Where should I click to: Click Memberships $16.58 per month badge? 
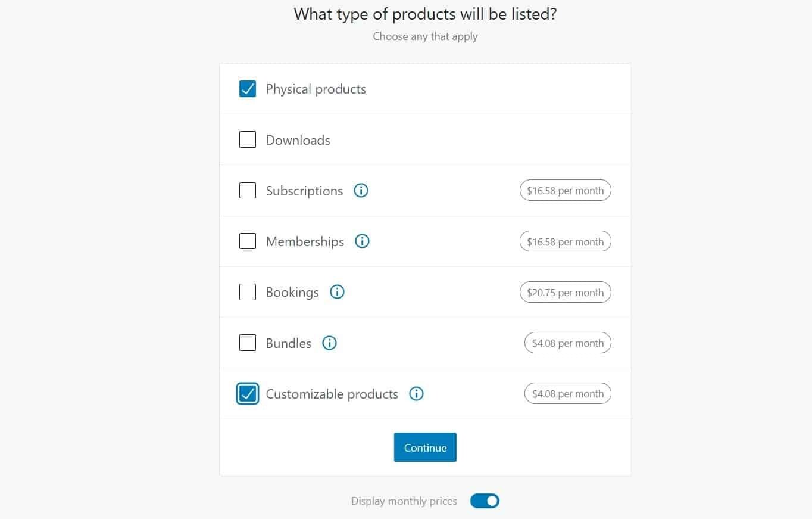tap(565, 241)
